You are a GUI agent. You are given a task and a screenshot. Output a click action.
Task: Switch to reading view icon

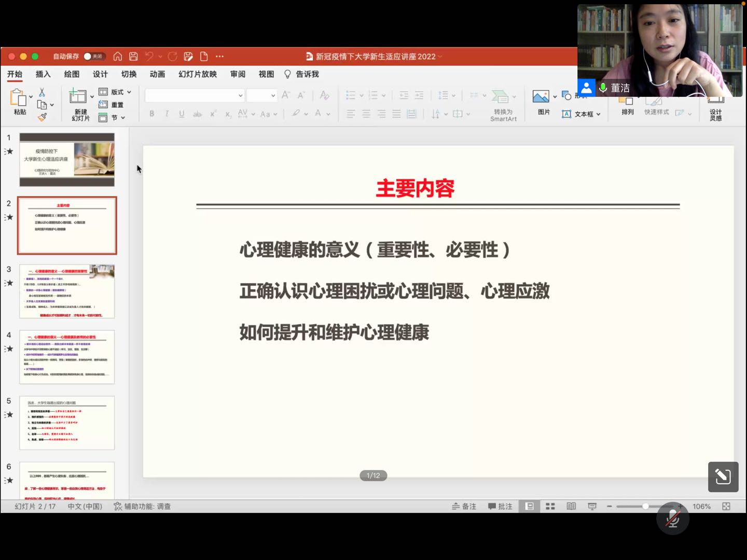click(x=571, y=506)
